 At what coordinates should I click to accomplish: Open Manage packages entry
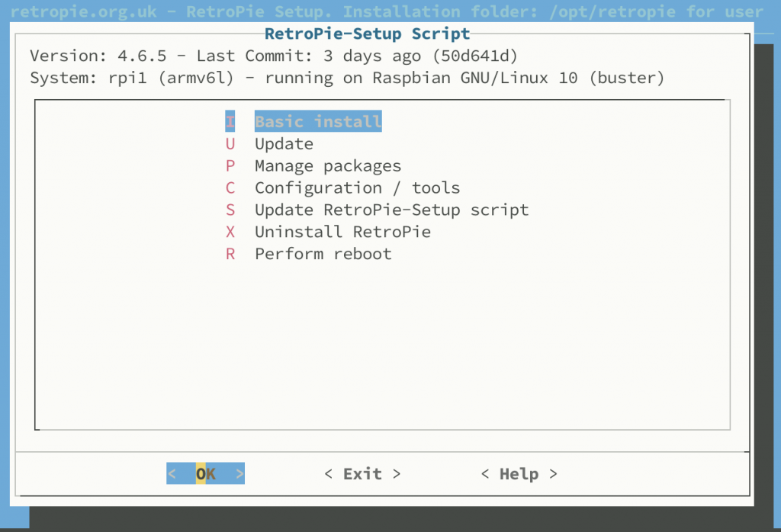328,165
